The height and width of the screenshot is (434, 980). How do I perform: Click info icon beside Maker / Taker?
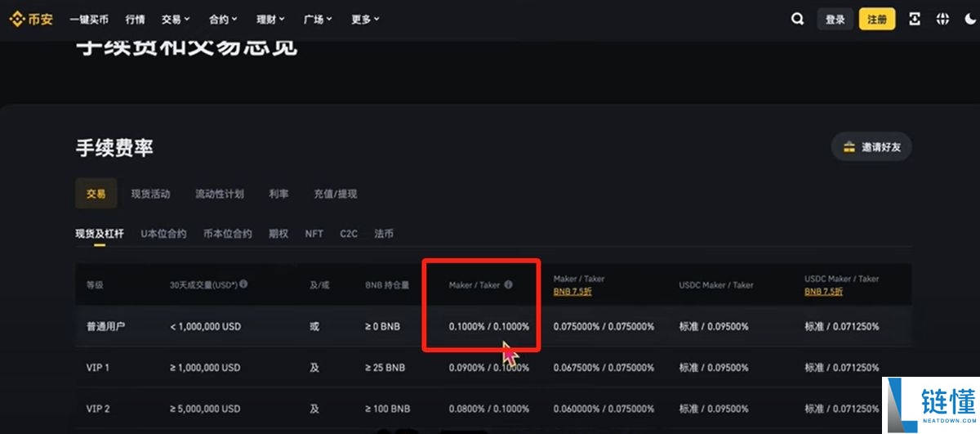coord(508,284)
